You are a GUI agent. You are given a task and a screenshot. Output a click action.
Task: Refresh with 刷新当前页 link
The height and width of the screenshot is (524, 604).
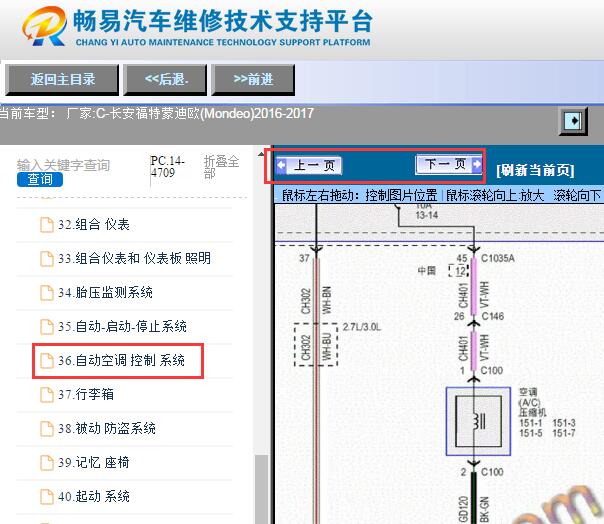pyautogui.click(x=535, y=170)
